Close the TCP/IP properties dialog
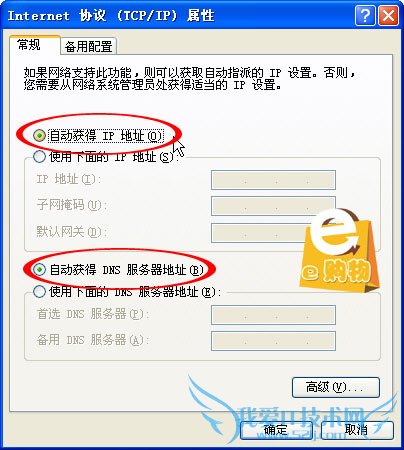 click(x=389, y=15)
